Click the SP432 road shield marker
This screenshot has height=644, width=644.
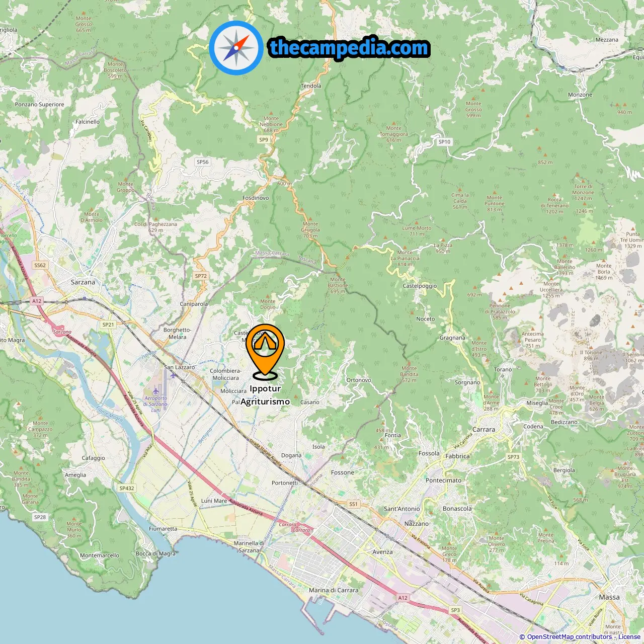coord(127,488)
